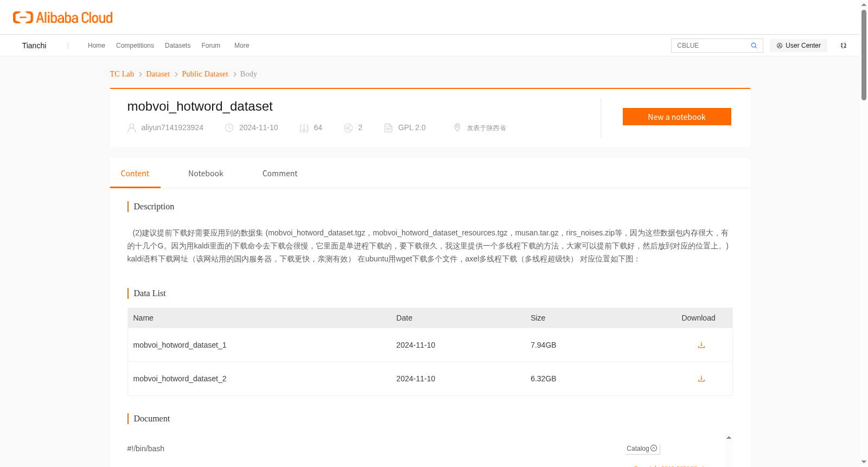The height and width of the screenshot is (467, 868).
Task: Open the Home menu item
Action: 97,46
